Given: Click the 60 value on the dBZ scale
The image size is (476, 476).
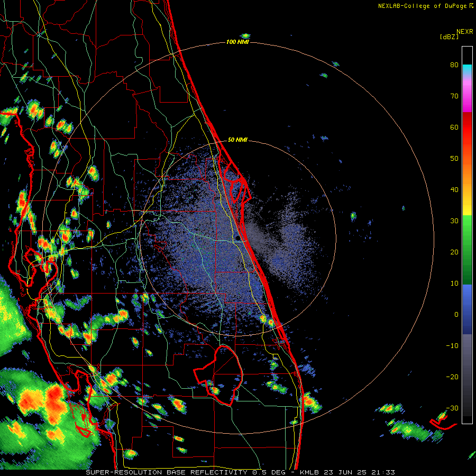Looking at the screenshot, I should point(454,127).
